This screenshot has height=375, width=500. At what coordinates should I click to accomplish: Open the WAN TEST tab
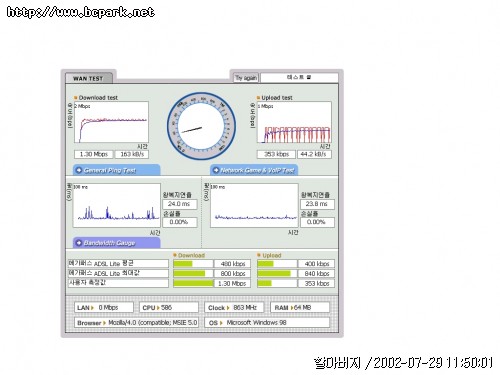click(x=89, y=78)
